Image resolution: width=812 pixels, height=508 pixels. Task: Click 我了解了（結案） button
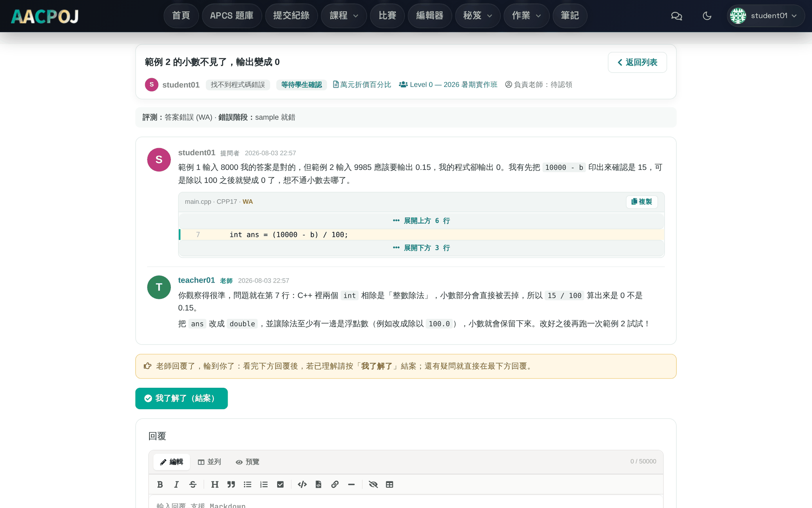[x=181, y=398]
